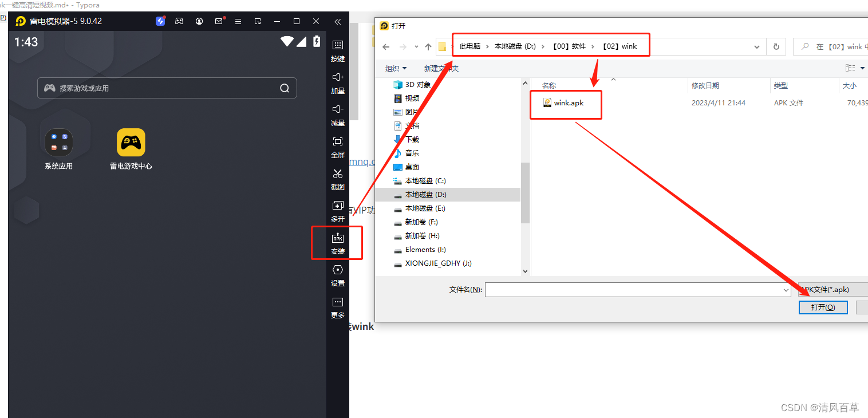Viewport: 868px width, 418px height.
Task: Click the up-one-level arrow in Open dialog
Action: coord(428,47)
